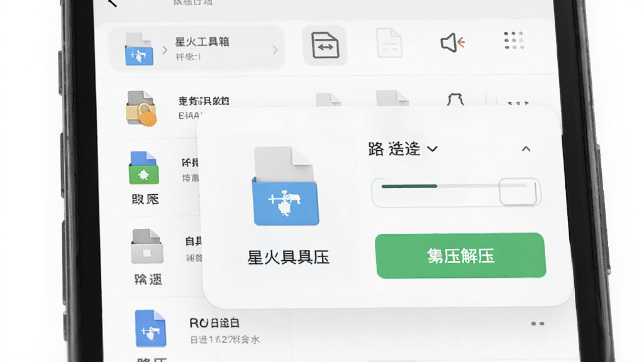Open the dots grid menu icon

[514, 41]
